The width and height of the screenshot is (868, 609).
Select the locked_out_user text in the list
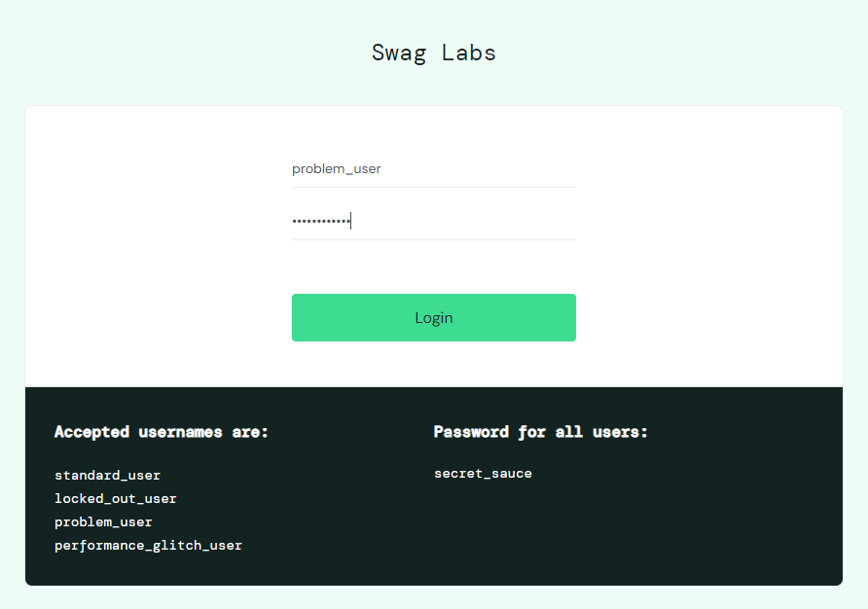(116, 499)
